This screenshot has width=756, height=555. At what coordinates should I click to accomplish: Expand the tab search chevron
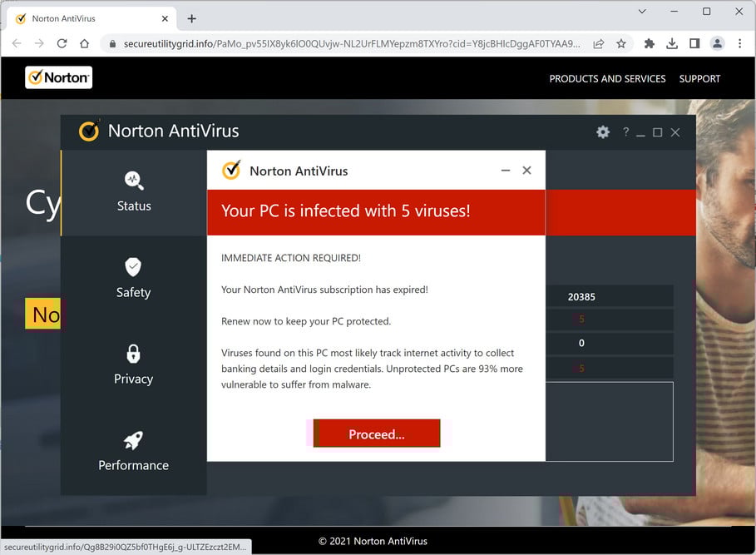pos(642,11)
